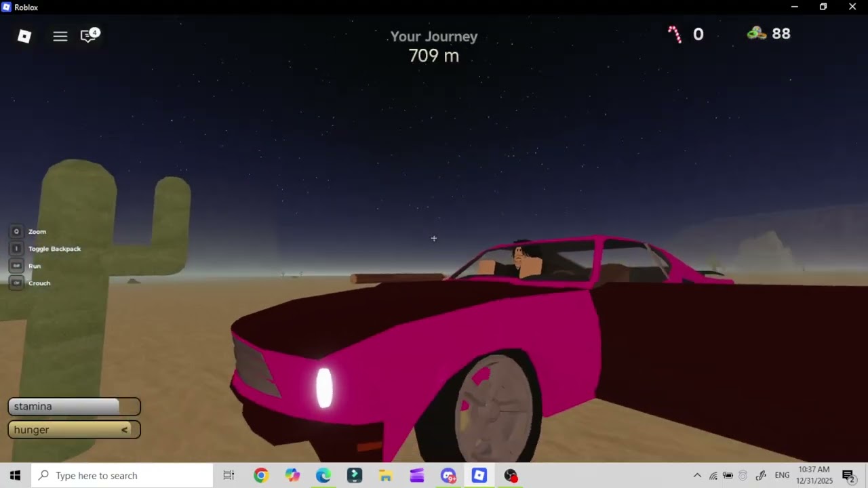Open the Roblox logo menu
Viewport: 868px width, 488px height.
(x=24, y=36)
